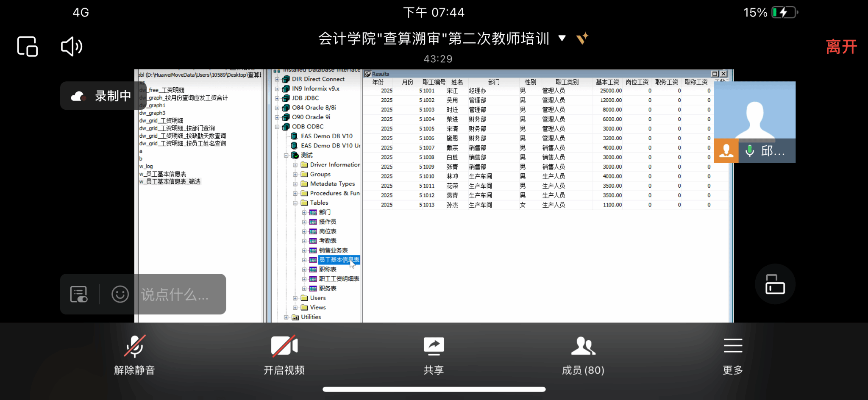Leave the meeting via 离开
This screenshot has height=400, width=868.
[841, 47]
